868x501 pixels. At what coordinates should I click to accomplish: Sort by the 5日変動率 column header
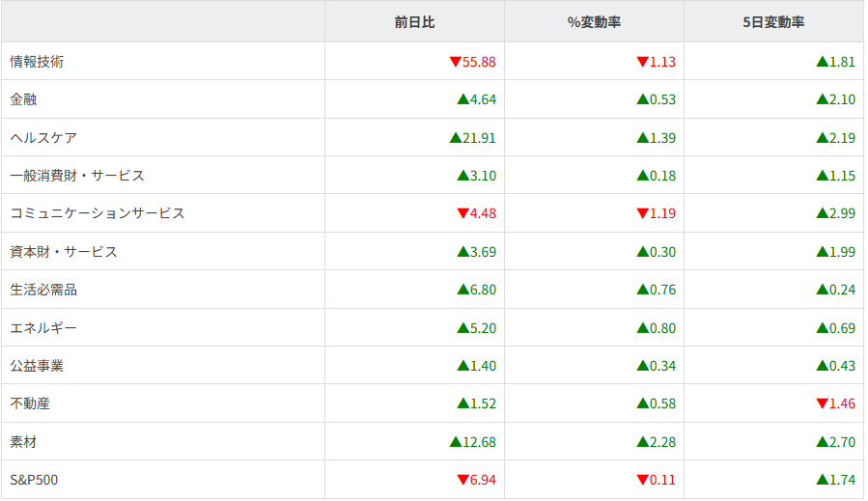(773, 22)
